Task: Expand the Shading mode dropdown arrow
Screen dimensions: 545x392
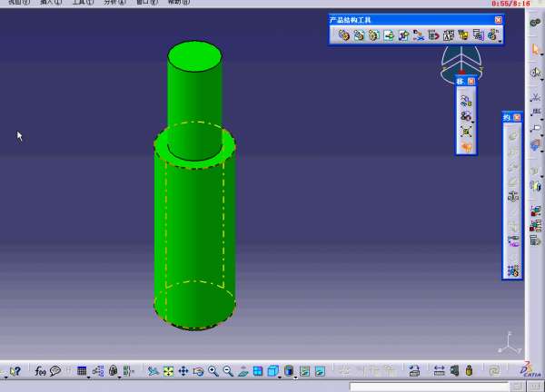Action: click(x=295, y=377)
